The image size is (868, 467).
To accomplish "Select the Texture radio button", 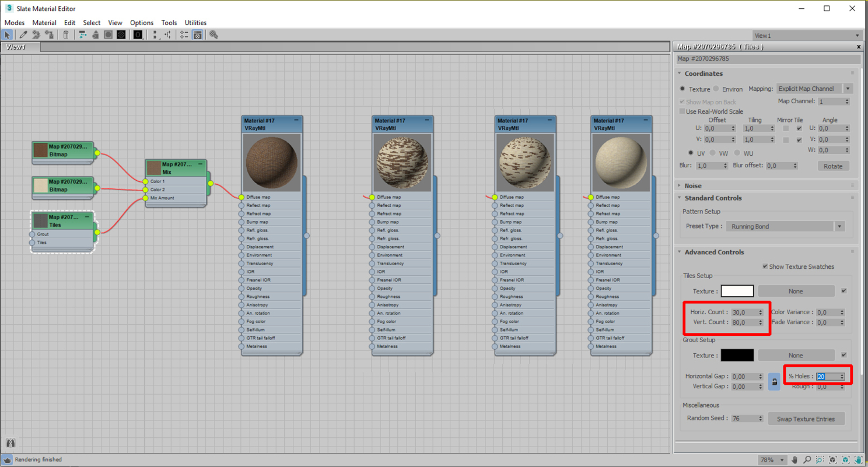I will pos(682,89).
